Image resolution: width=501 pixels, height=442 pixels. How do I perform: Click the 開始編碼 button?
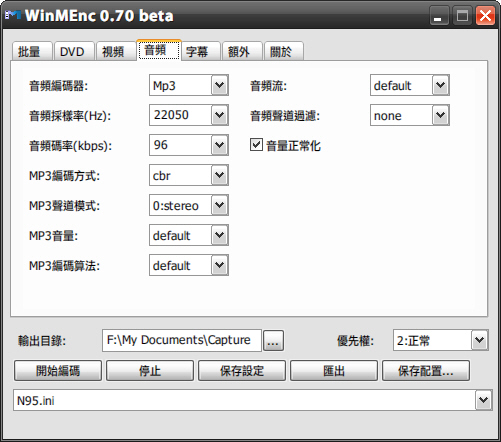tap(58, 370)
